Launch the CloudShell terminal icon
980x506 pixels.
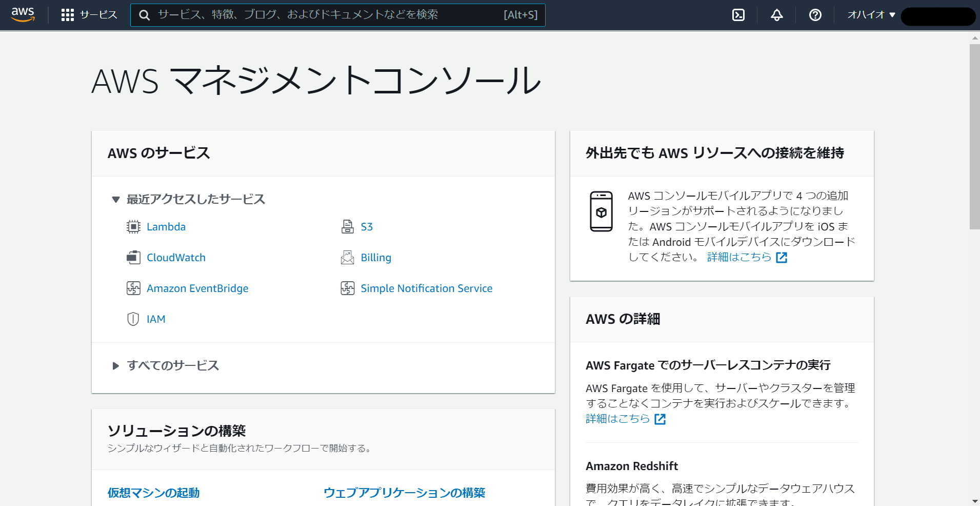pos(738,15)
